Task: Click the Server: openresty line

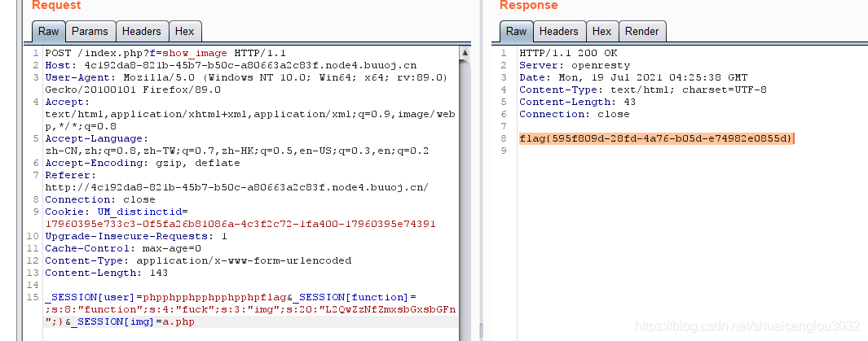Action: [575, 66]
